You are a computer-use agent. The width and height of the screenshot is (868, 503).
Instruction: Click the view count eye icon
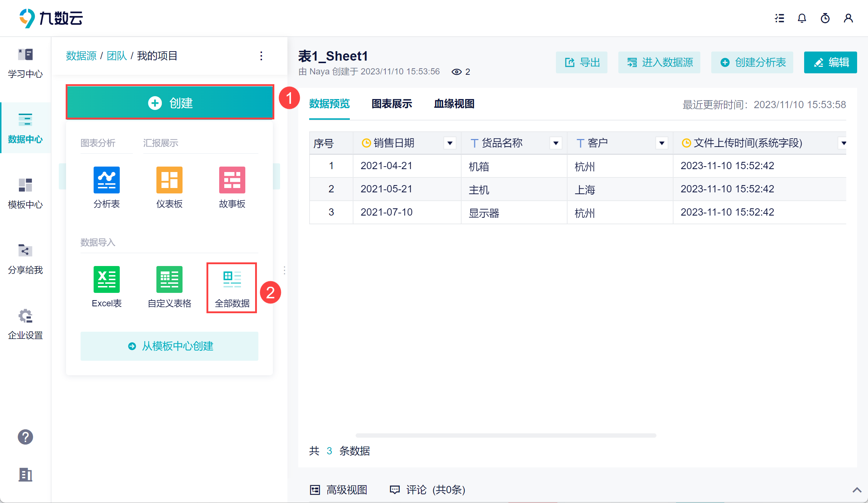[x=456, y=72]
